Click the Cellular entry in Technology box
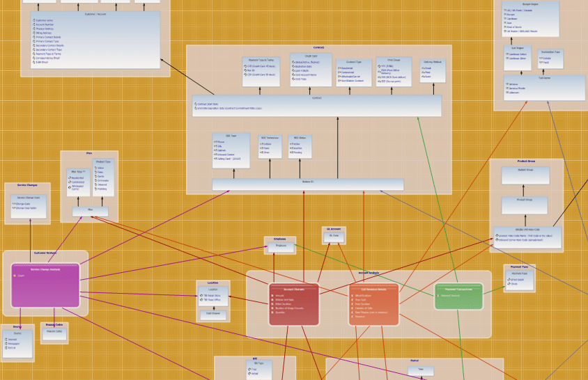 pos(267,144)
